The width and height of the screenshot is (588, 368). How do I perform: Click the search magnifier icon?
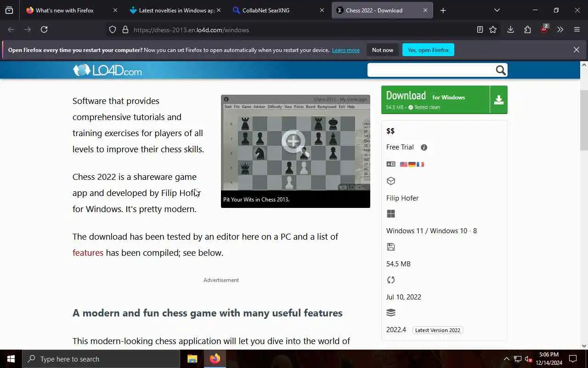(501, 70)
